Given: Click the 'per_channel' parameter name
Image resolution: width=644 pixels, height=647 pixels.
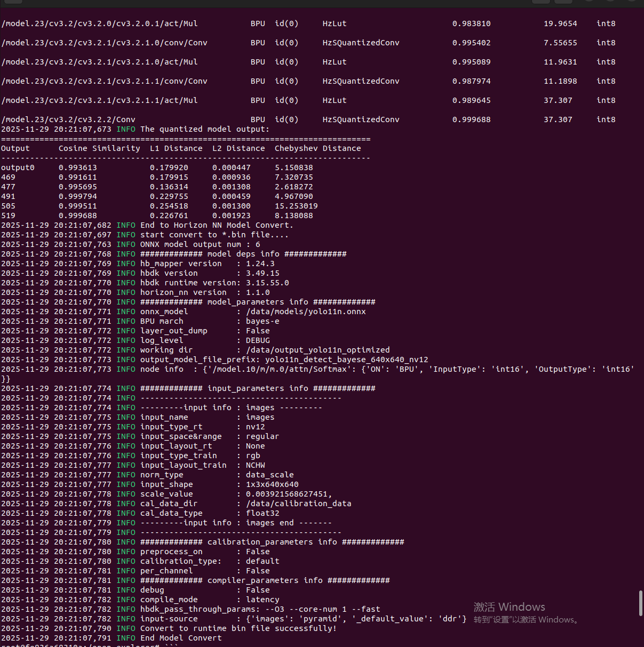Looking at the screenshot, I should pos(166,571).
